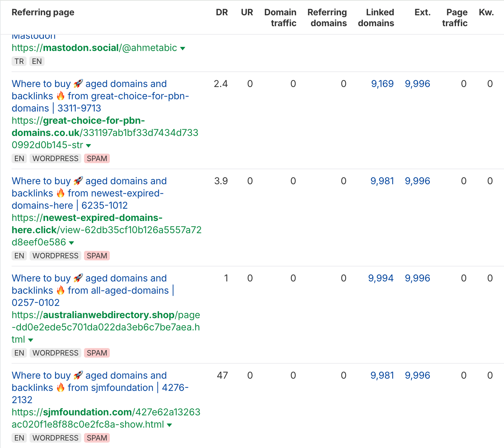Expand newest-expired-domains-here.click URL dropdown arrow
Viewport: 504px width, 448px height.
[71, 243]
